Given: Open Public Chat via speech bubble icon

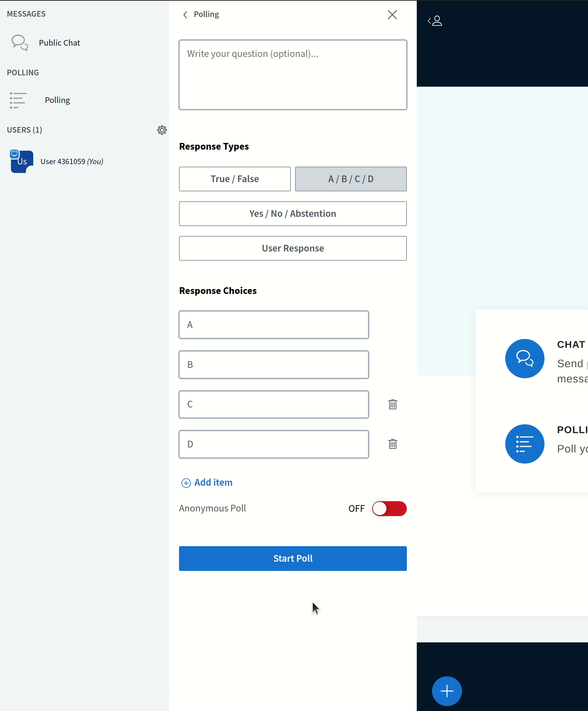Looking at the screenshot, I should [x=19, y=43].
